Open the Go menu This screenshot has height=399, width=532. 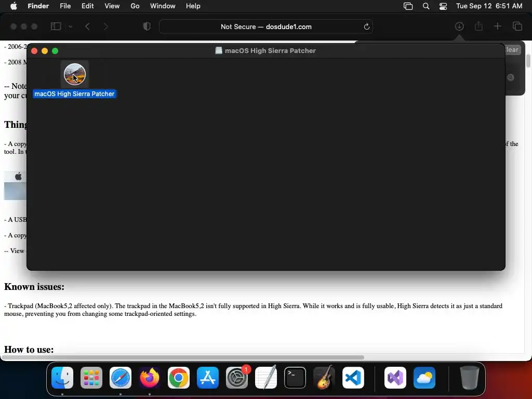tap(135, 6)
